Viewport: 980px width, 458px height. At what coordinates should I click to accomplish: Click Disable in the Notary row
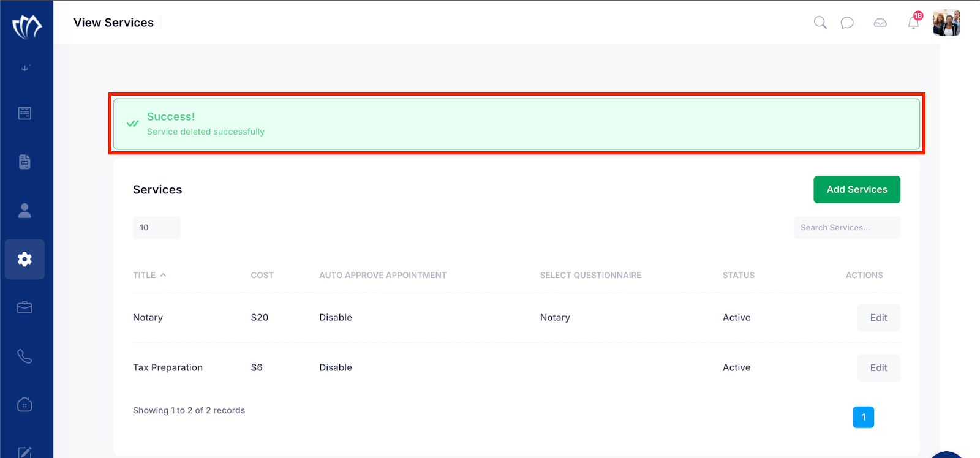click(336, 318)
